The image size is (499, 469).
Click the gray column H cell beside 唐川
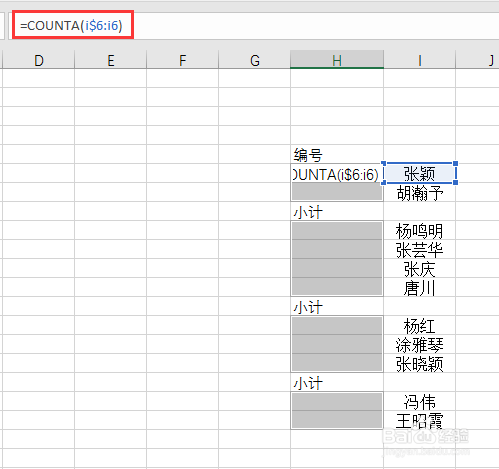pyautogui.click(x=337, y=287)
